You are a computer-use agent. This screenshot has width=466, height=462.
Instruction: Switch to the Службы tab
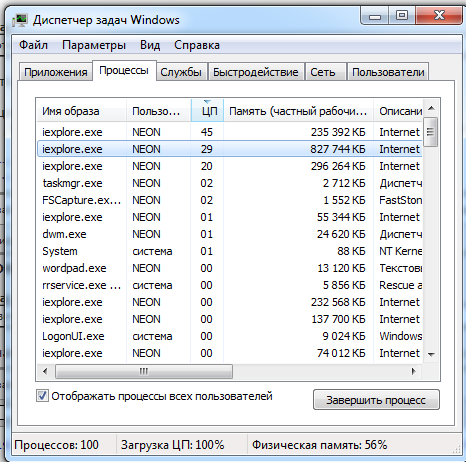[x=181, y=72]
